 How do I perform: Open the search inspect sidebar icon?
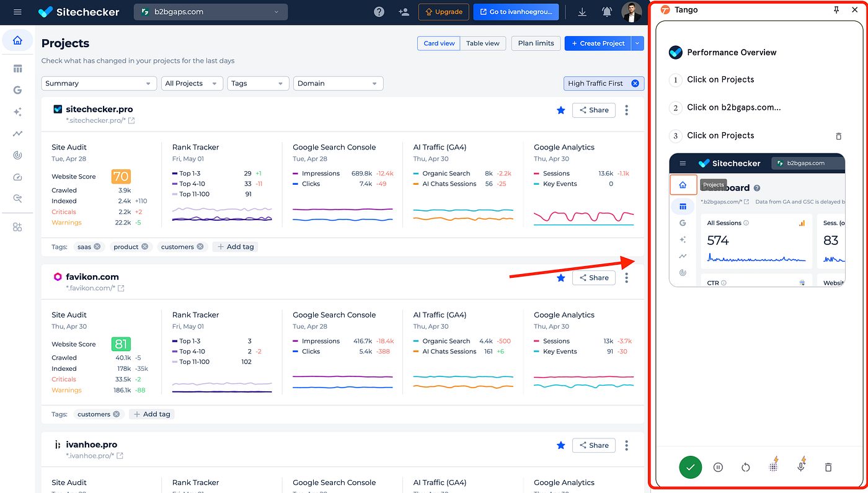coord(17,198)
